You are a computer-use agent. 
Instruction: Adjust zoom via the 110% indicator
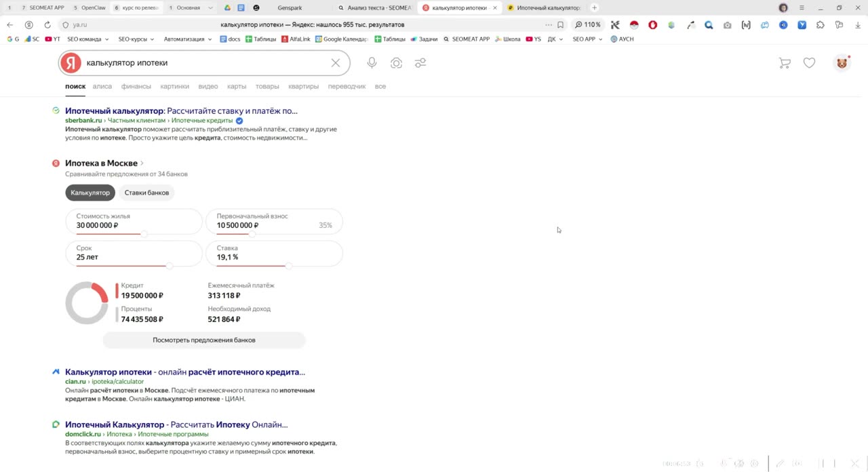click(x=588, y=24)
